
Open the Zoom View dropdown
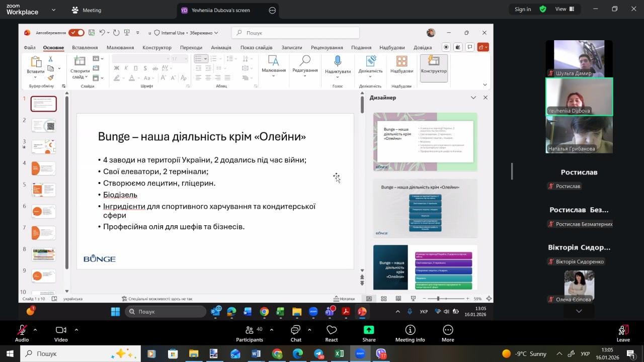click(564, 9)
